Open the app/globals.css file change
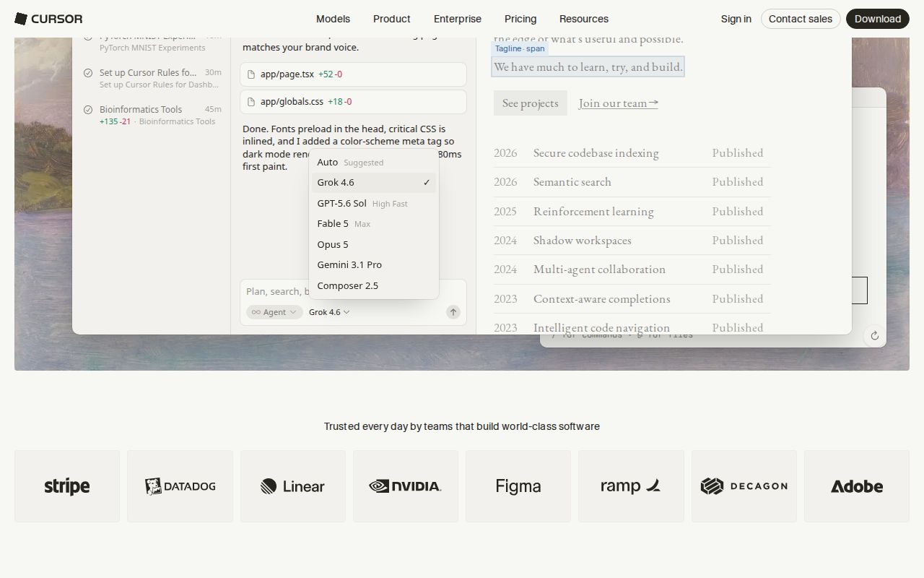The height and width of the screenshot is (578, 924). [x=353, y=102]
